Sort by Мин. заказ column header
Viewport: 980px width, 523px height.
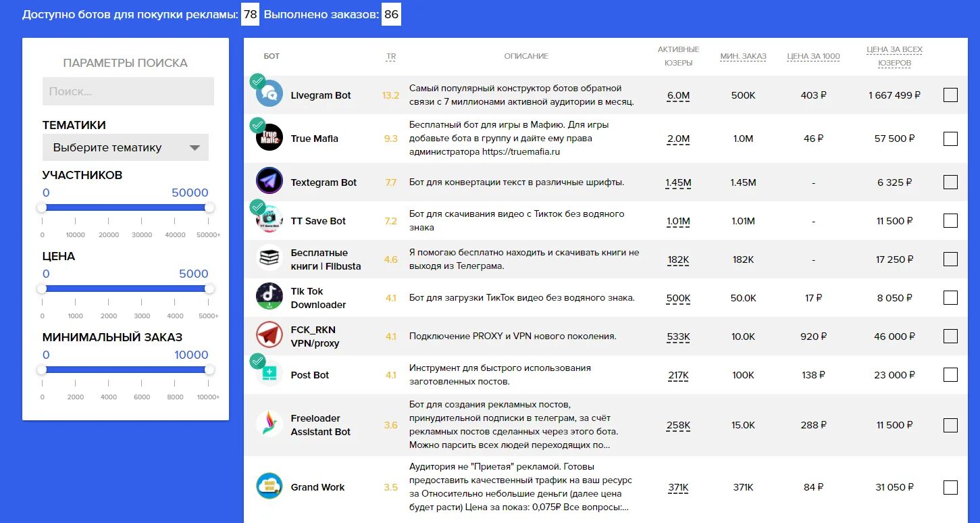(x=743, y=57)
